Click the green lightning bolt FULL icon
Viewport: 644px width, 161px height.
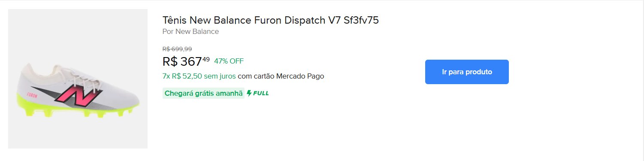click(249, 93)
